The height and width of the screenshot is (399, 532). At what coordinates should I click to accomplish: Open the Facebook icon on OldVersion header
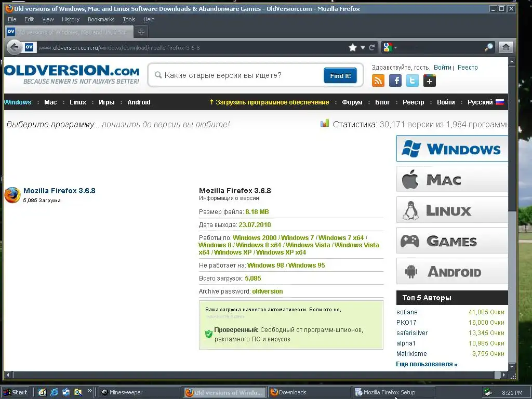[x=395, y=81]
